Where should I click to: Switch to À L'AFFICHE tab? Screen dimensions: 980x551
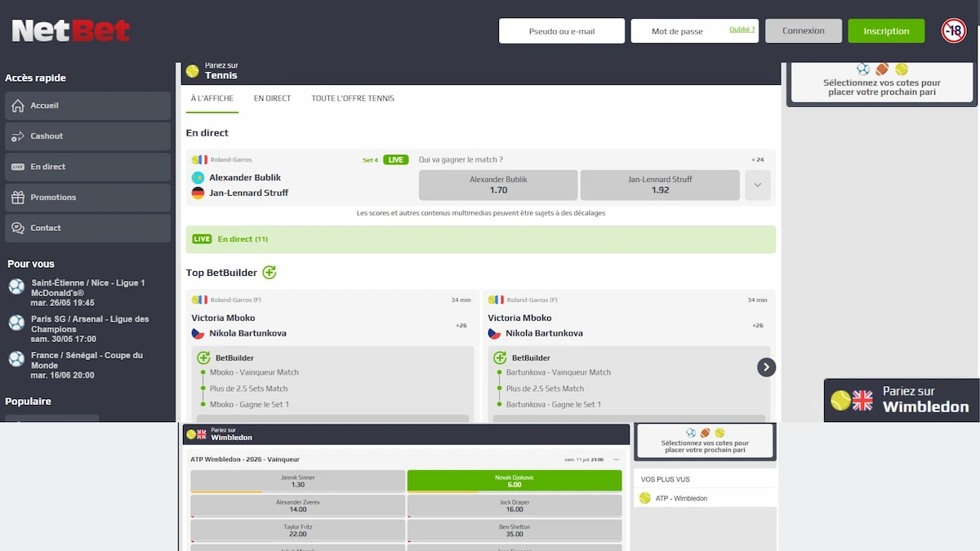[212, 99]
